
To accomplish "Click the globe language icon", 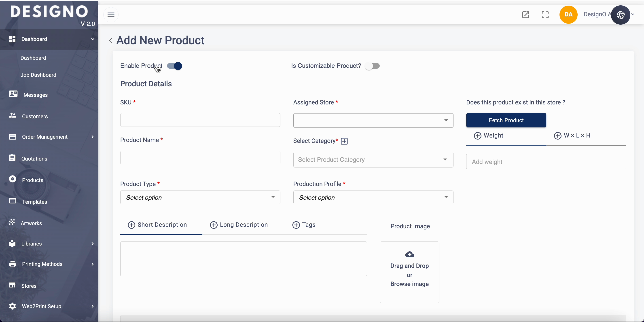I will pyautogui.click(x=621, y=15).
